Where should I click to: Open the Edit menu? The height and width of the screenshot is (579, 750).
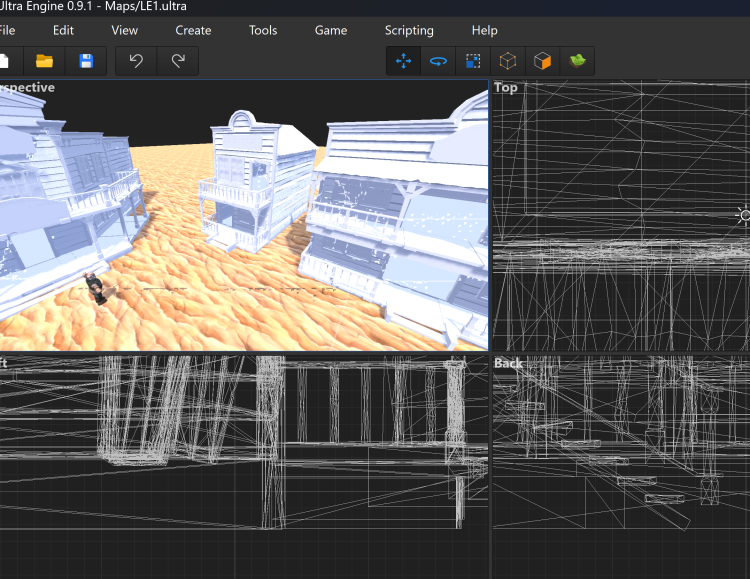(x=63, y=30)
